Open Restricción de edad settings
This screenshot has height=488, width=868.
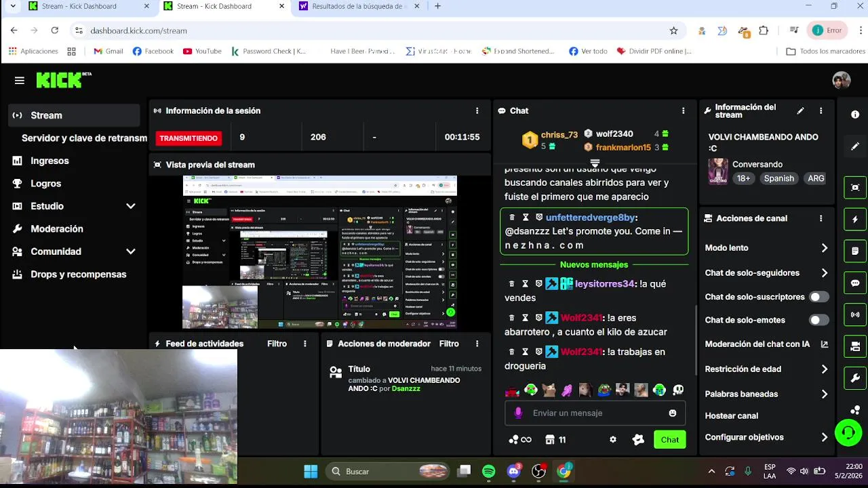coord(766,369)
